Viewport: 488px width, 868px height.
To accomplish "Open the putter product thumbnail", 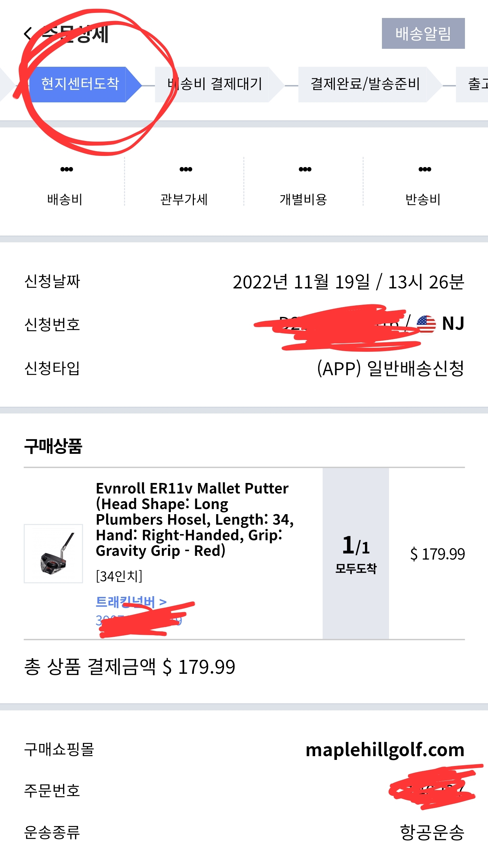I will click(x=53, y=553).
